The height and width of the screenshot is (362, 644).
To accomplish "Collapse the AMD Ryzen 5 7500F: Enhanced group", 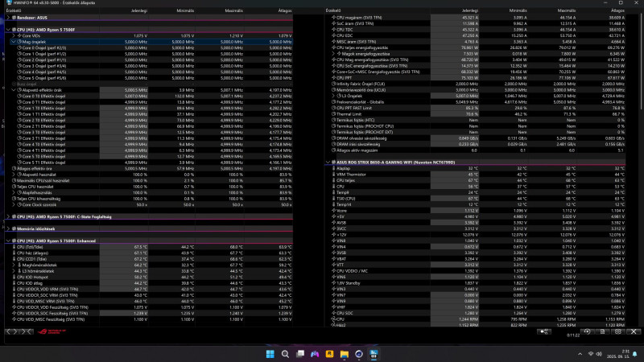I will pyautogui.click(x=8, y=241).
